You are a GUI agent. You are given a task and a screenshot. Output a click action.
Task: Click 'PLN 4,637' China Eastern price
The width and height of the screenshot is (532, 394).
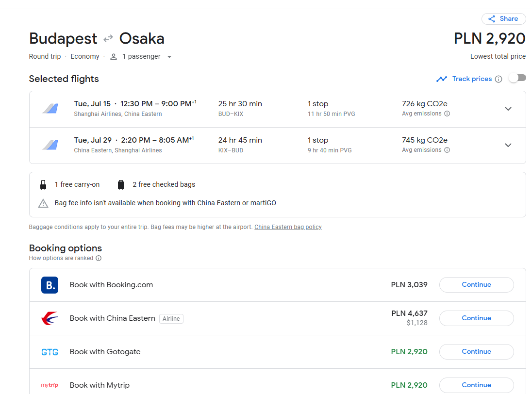coord(410,313)
